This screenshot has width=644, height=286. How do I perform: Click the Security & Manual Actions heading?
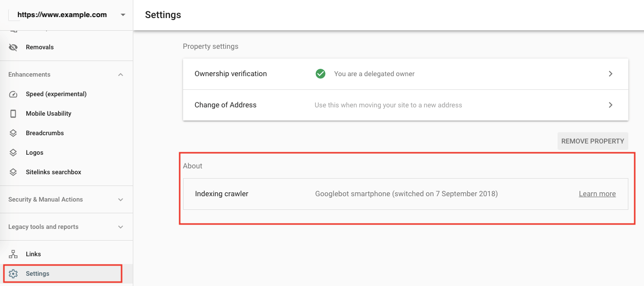pyautogui.click(x=45, y=200)
